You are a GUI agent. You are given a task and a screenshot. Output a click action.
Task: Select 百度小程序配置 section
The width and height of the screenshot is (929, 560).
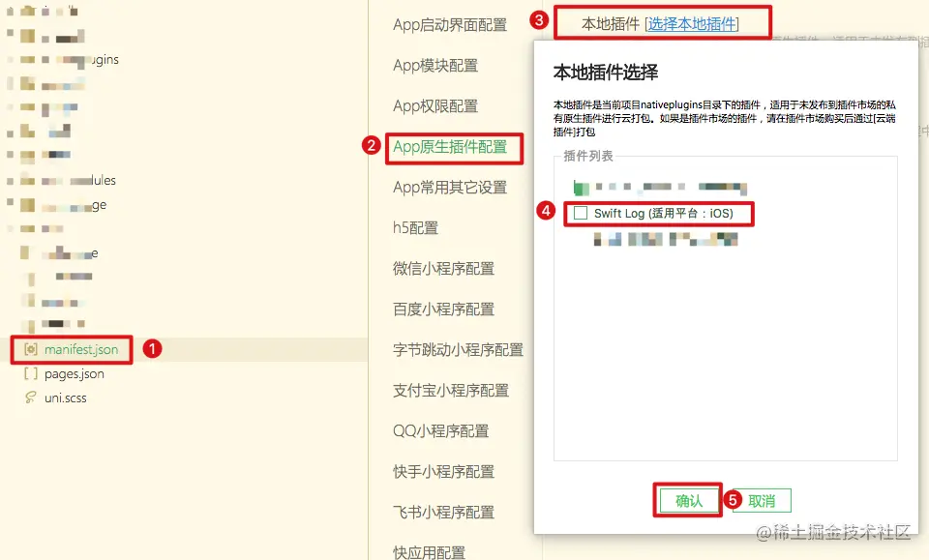pos(443,309)
